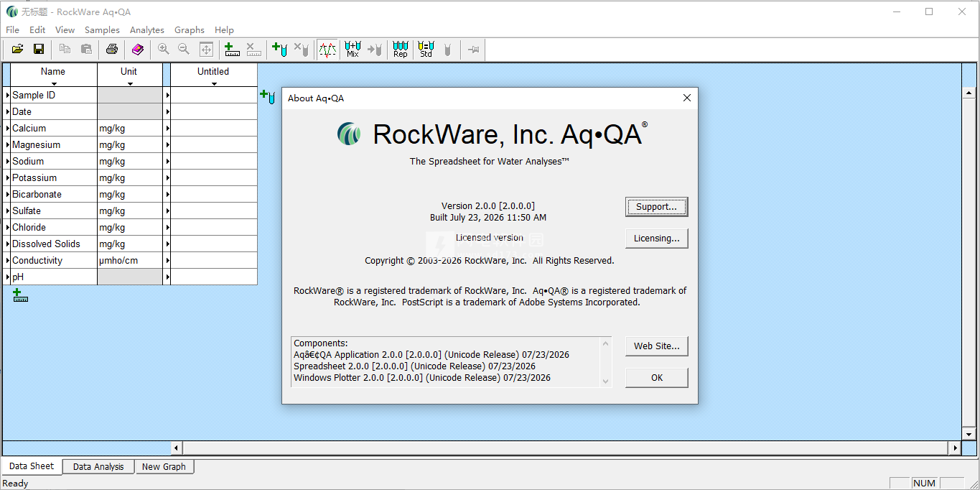Open the dropdown arrow under Untitled header
Image resolution: width=980 pixels, height=490 pixels.
(214, 84)
